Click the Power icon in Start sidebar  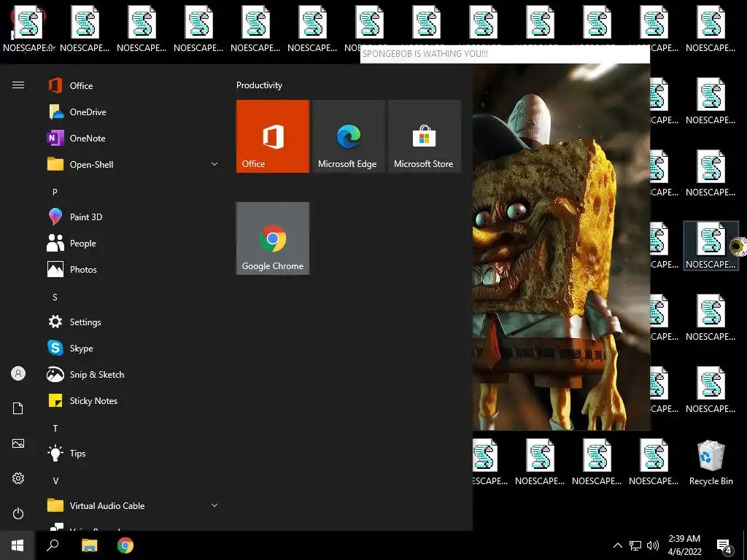pyautogui.click(x=18, y=513)
